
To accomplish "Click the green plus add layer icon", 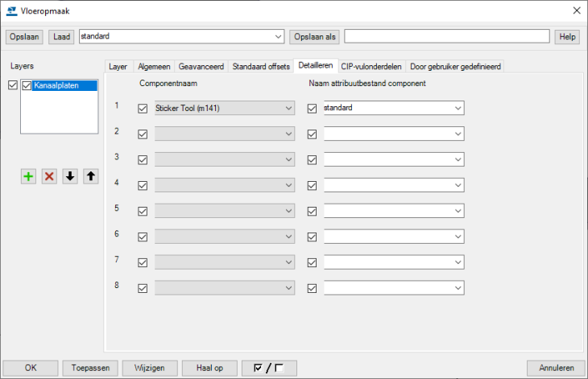I will 28,176.
